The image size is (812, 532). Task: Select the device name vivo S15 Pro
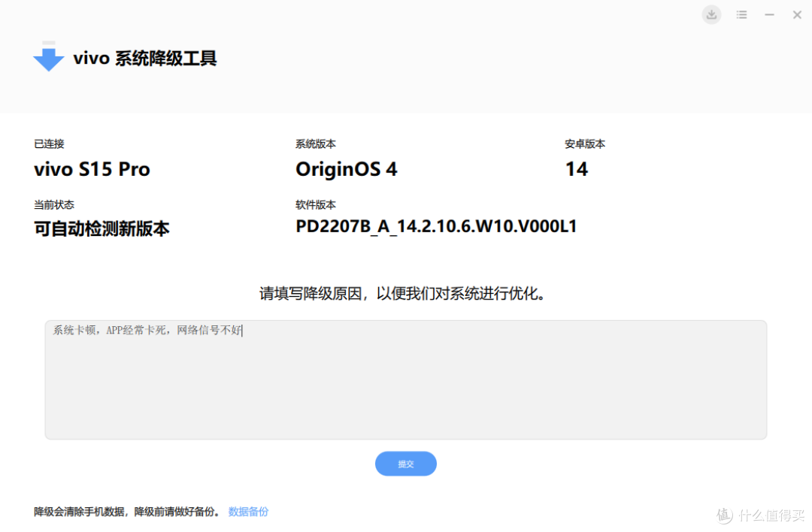[x=92, y=169]
